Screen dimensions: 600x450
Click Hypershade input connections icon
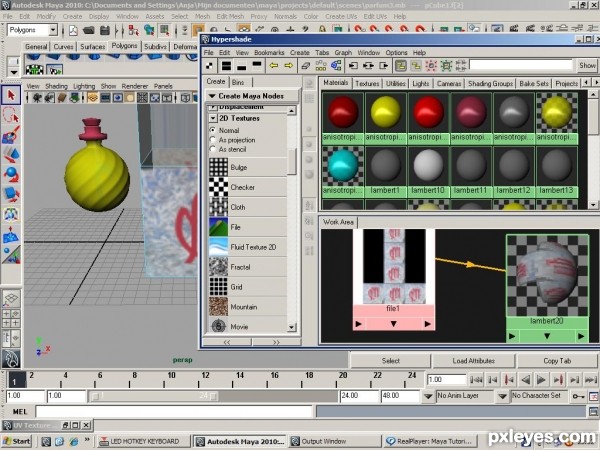[353, 66]
